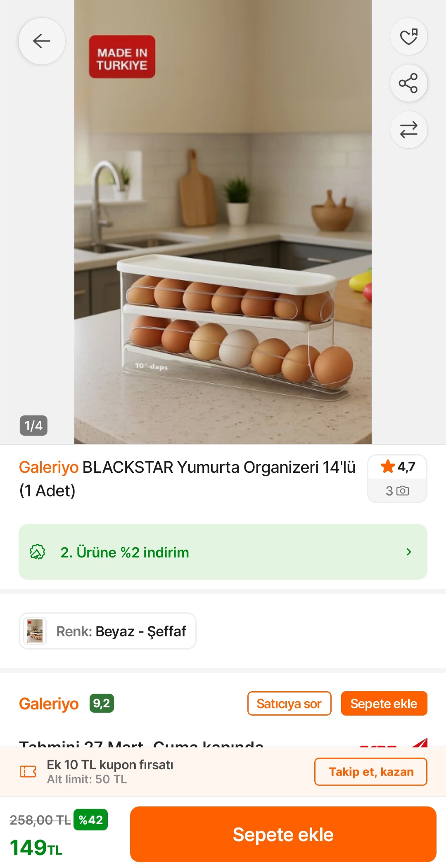Tap the Takip et, kazan button

371,772
